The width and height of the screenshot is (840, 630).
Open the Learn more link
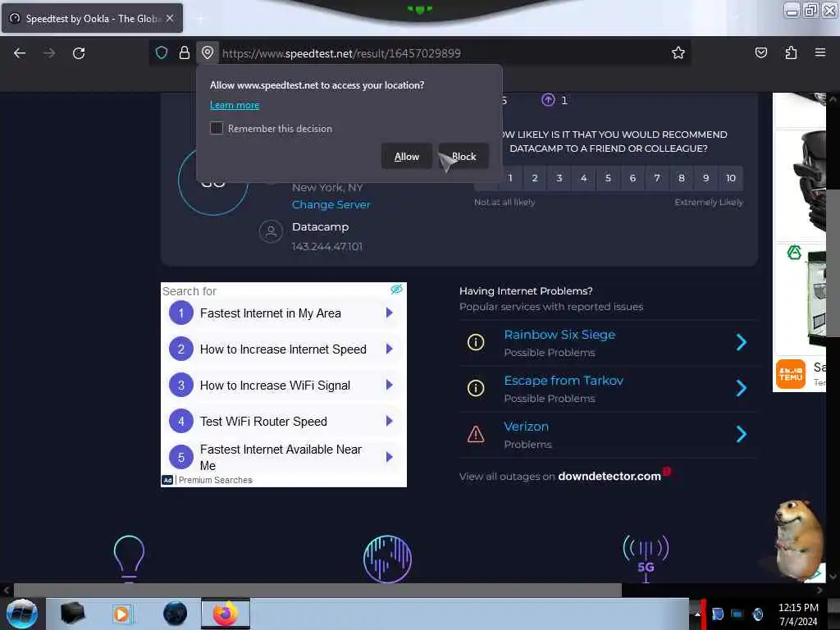(235, 105)
